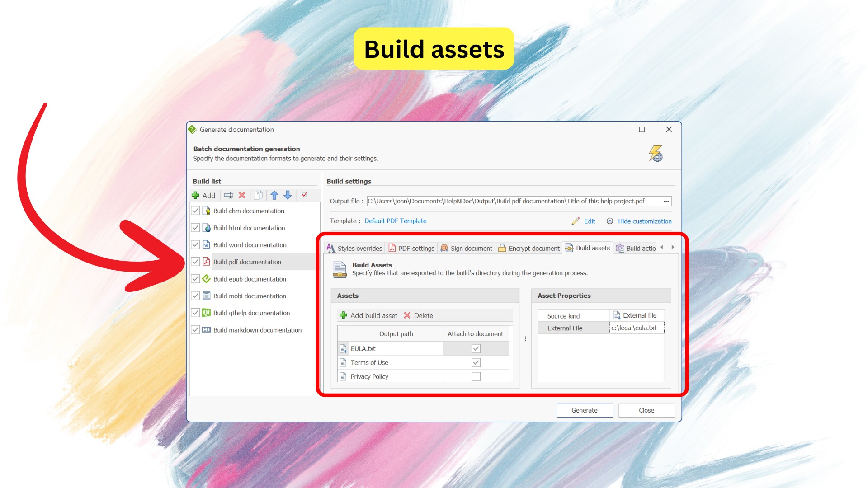
Task: Click Hide customization link
Action: tap(645, 221)
